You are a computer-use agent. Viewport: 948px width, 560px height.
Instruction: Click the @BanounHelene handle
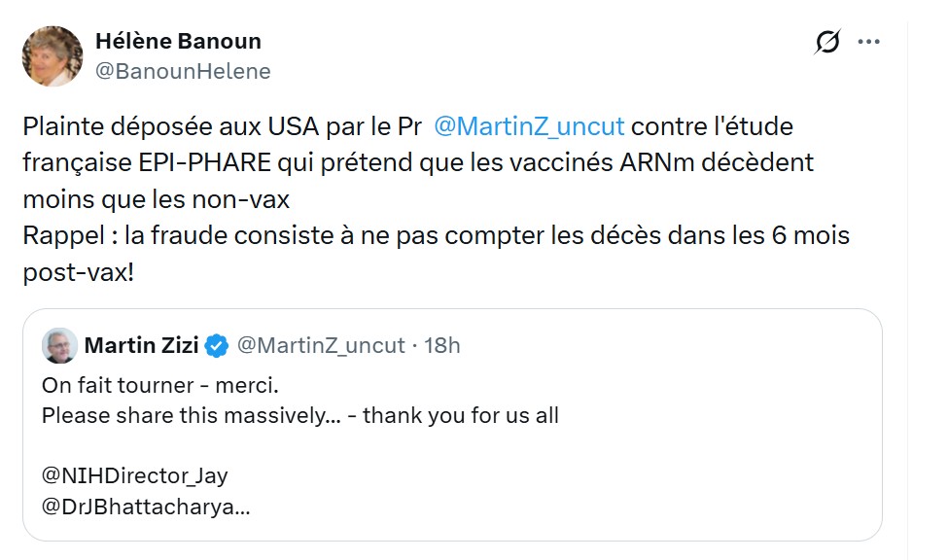pyautogui.click(x=183, y=71)
